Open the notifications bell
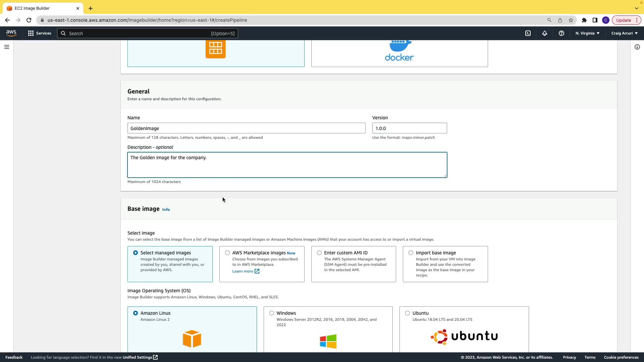Image resolution: width=644 pixels, height=362 pixels. pos(545,33)
